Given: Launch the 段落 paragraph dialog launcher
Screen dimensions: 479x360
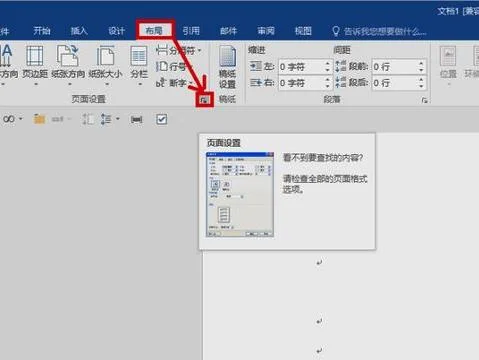Looking at the screenshot, I should 424,100.
